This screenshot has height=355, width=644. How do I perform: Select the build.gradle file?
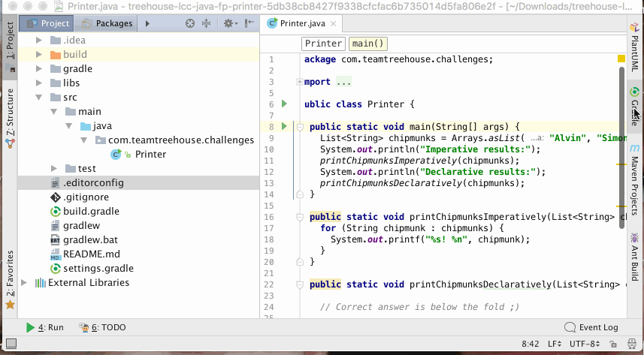click(x=91, y=212)
